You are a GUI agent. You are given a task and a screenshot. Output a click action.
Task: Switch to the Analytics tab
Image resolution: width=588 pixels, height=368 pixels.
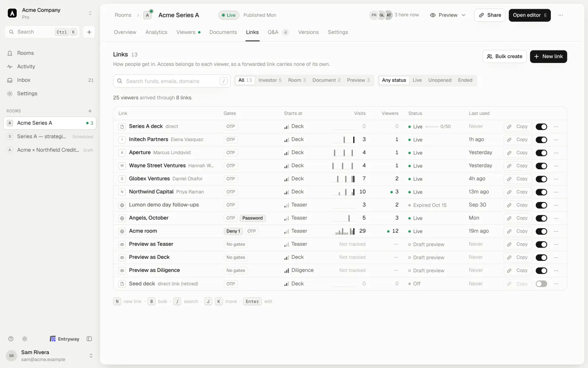point(156,32)
